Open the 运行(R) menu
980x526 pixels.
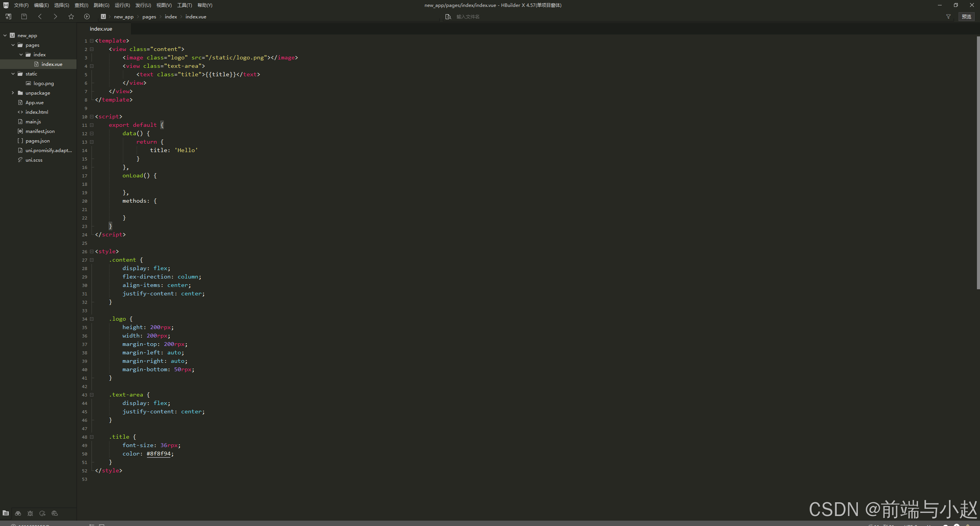(122, 5)
